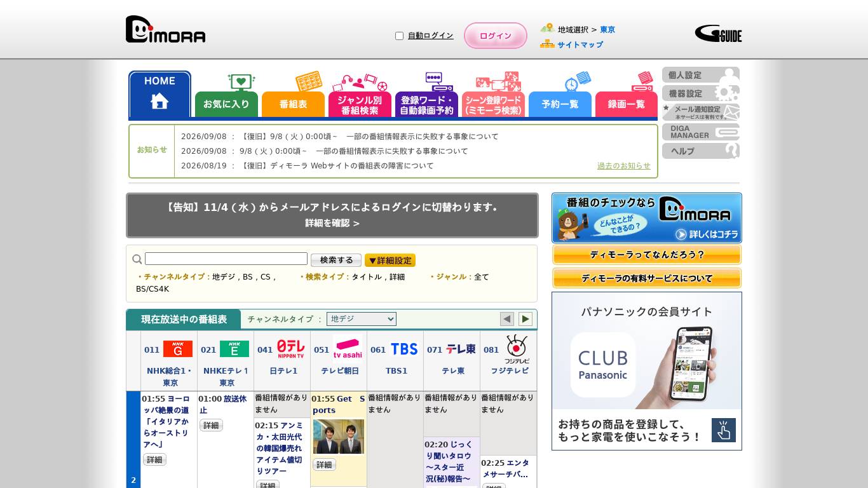Open 録画一覧 recordings list tab
The image size is (868, 488).
pyautogui.click(x=627, y=104)
